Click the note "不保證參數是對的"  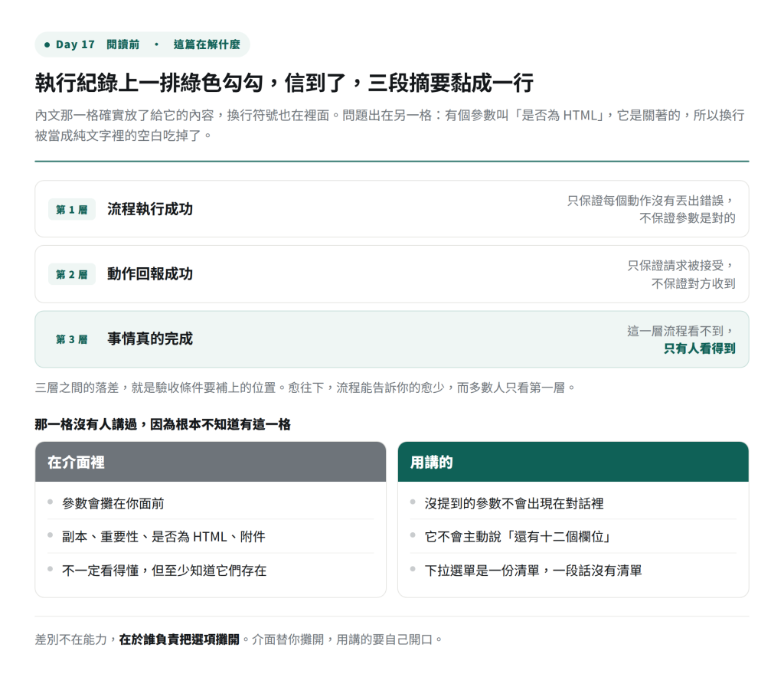[x=687, y=218]
